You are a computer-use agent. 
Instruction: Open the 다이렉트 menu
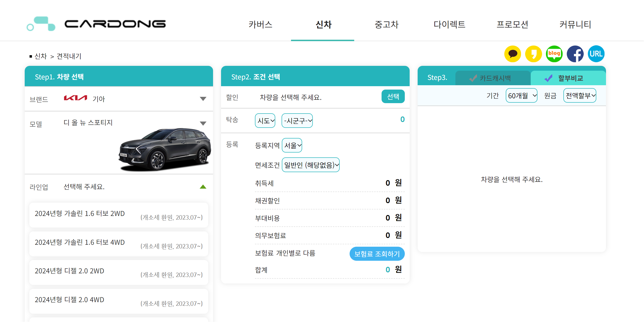coord(449,24)
